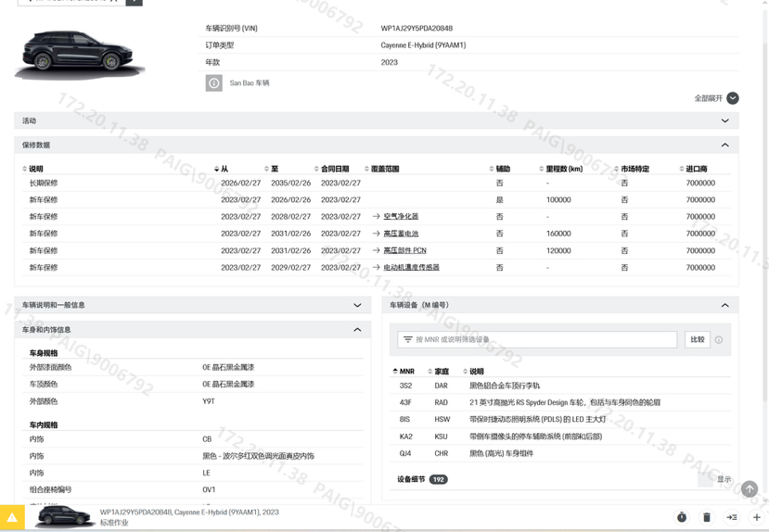Collapse the 保修数据 section
This screenshot has height=532, width=769.
click(x=724, y=146)
